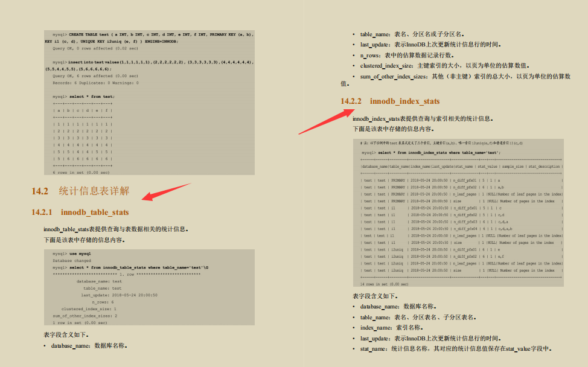The width and height of the screenshot is (588, 367).
Task: Click the i1 n_diff_pfx04 row with "c,d,a,b"
Action: (462, 229)
